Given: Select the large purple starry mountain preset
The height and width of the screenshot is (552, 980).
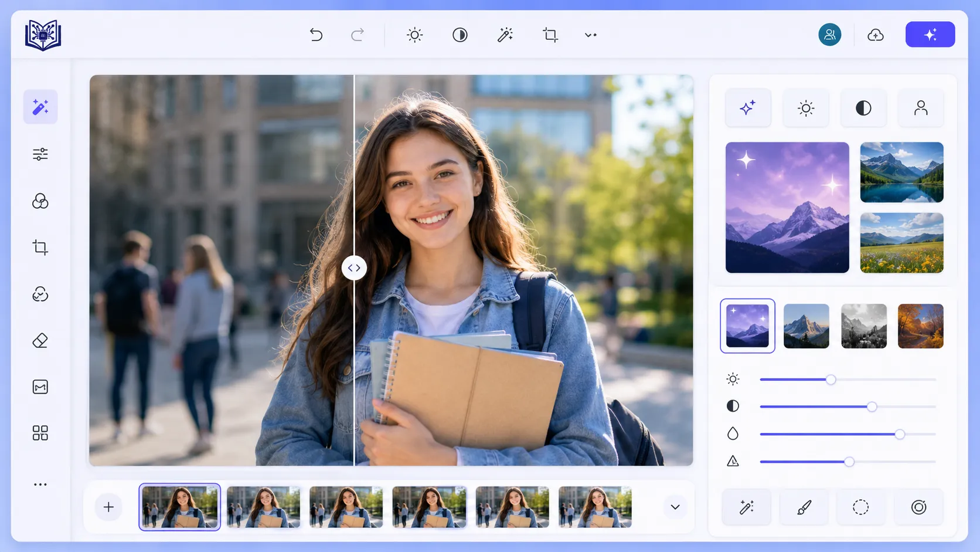Looking at the screenshot, I should [787, 208].
